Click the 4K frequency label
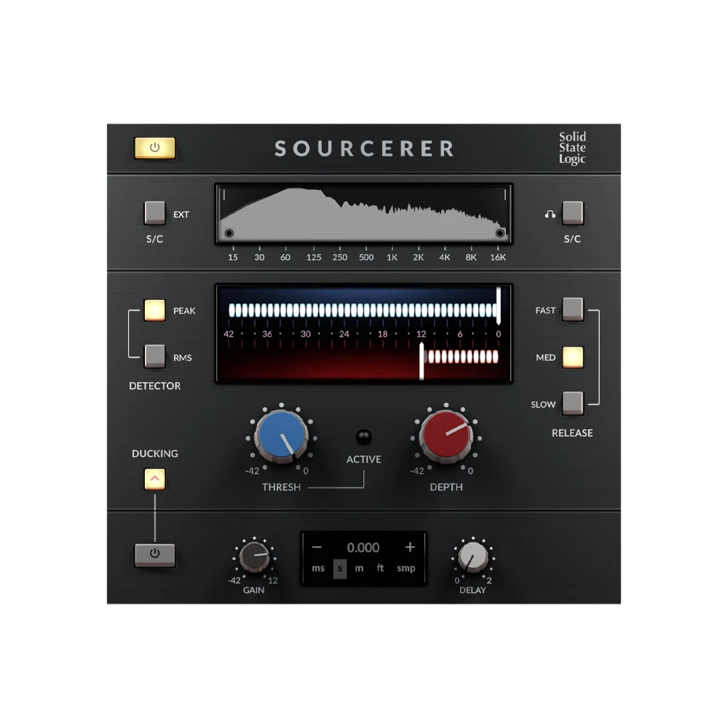Viewport: 728px width, 728px height. pyautogui.click(x=444, y=257)
